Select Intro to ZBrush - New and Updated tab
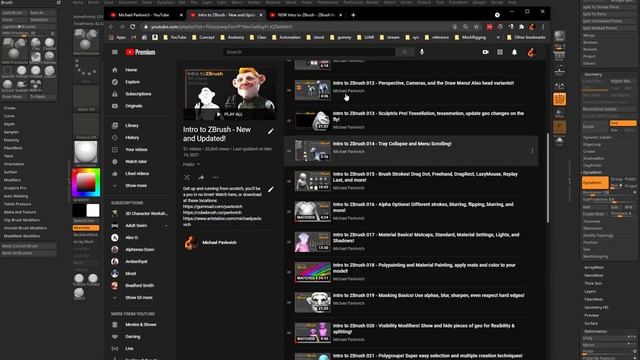This screenshot has height=360, width=640. (226, 15)
